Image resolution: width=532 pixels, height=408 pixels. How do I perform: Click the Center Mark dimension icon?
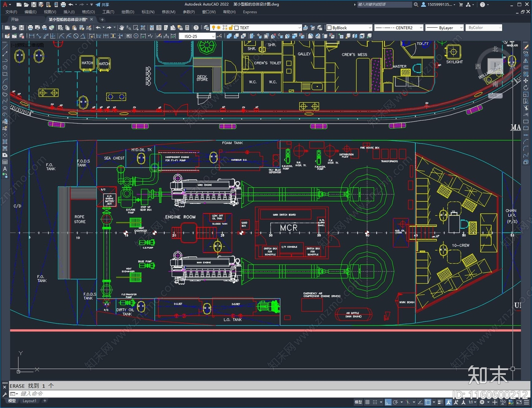pyautogui.click(x=136, y=36)
